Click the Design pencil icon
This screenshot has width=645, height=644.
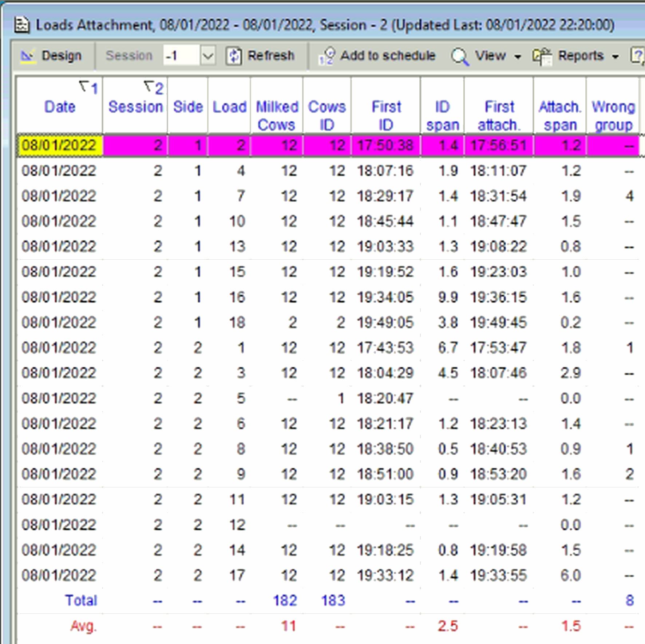click(28, 56)
